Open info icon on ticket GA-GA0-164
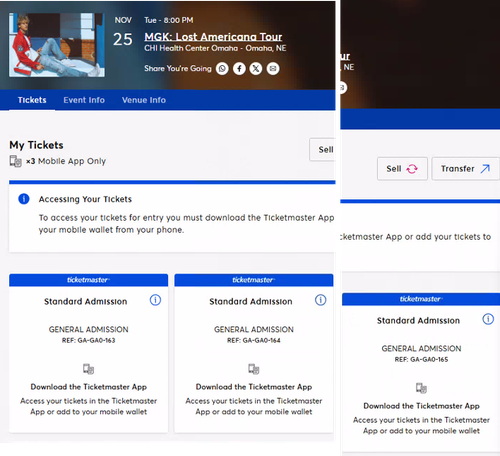Viewport: 500px width, 456px height. (321, 300)
